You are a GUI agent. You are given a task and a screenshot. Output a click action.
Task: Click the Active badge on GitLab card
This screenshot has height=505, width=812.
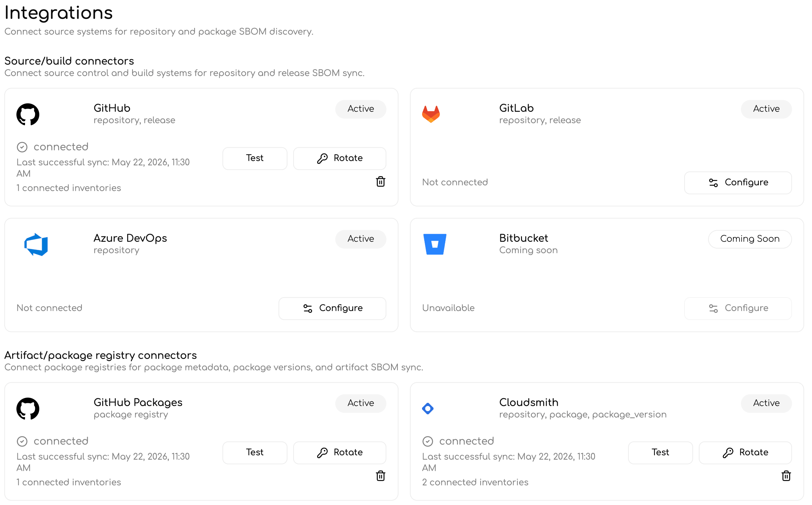pos(766,109)
